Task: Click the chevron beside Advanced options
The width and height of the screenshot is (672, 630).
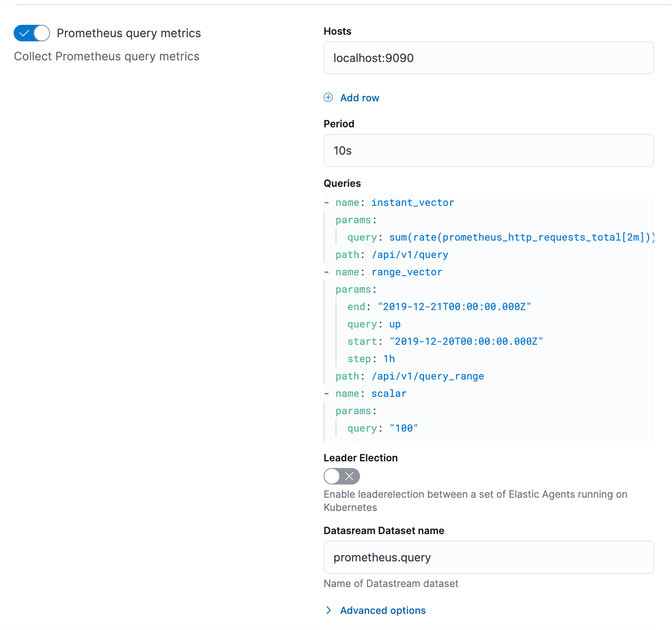Action: [329, 610]
